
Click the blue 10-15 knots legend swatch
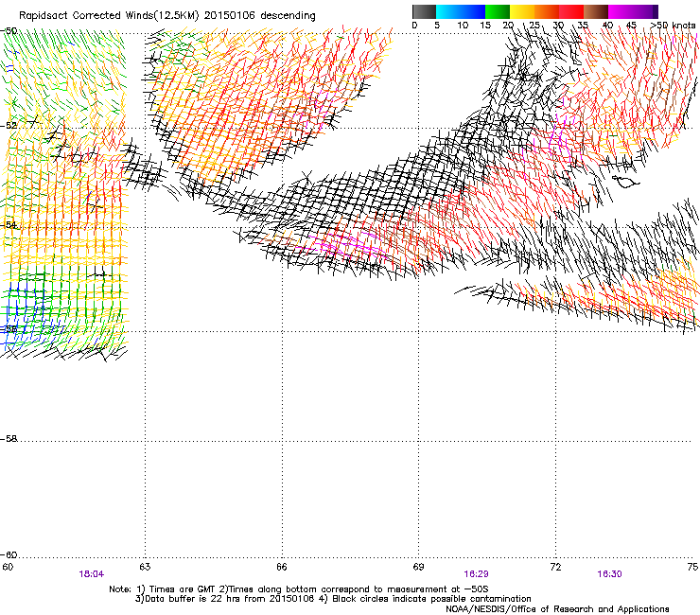coord(473,11)
